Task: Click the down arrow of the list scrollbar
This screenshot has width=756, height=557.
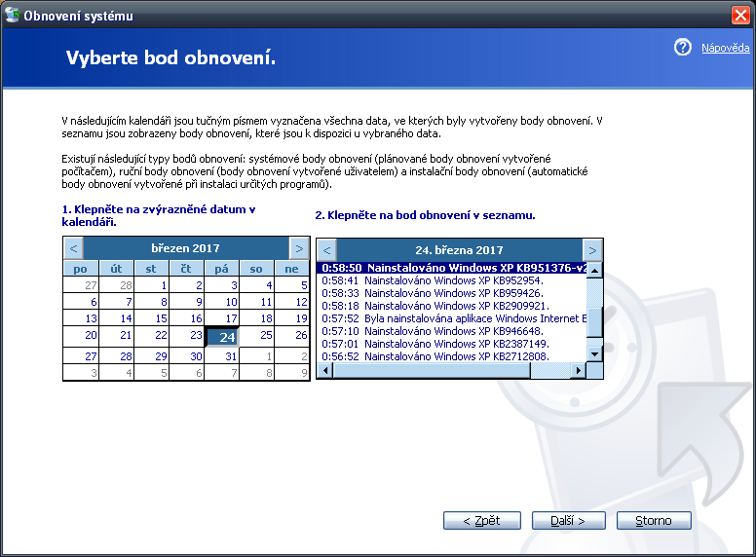Action: (595, 354)
